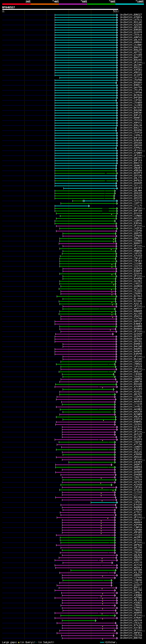Open hit UniRef100_B9ILW3

(x=131, y=22)
